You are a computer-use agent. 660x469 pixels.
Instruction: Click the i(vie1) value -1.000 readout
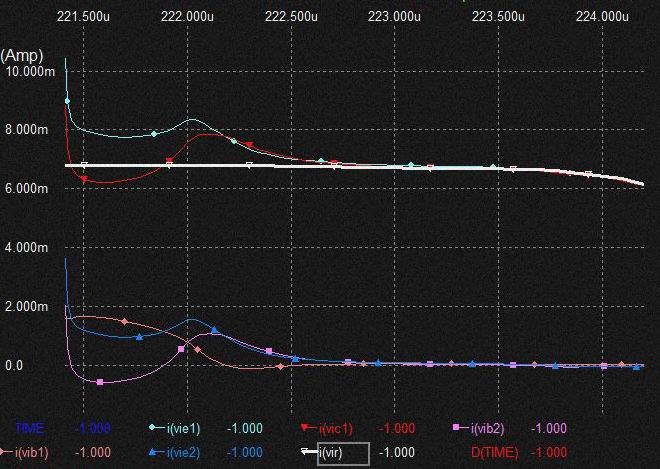[245, 429]
